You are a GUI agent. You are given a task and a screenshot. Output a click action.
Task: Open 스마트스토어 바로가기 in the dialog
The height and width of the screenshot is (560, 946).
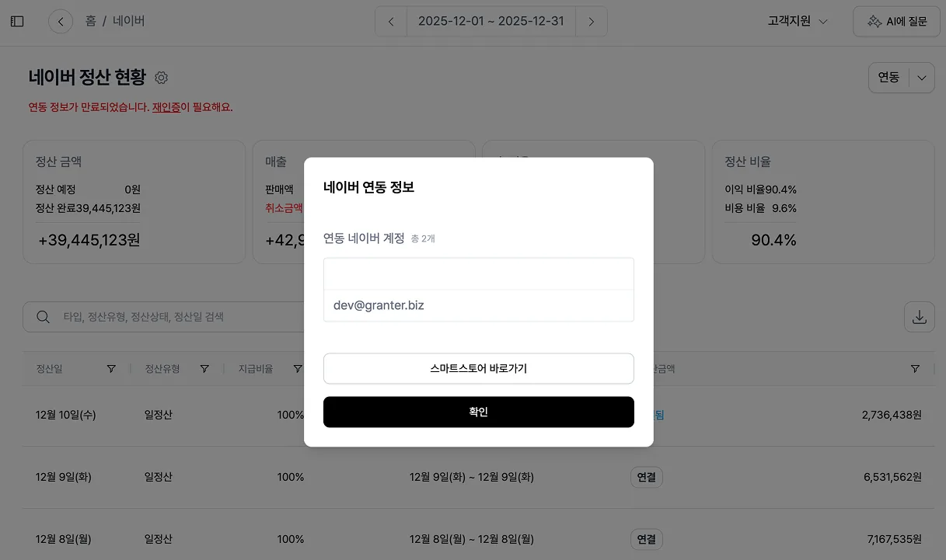point(479,368)
